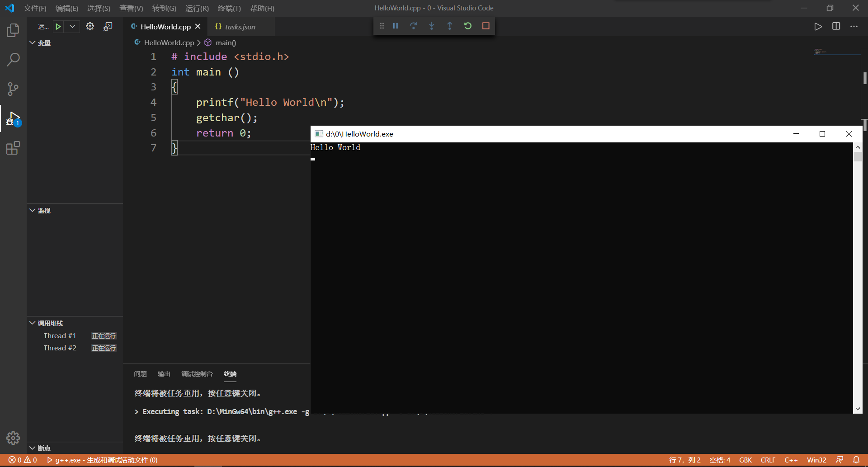Click console window scrollbar up arrow
The height and width of the screenshot is (467, 868).
pos(858,147)
